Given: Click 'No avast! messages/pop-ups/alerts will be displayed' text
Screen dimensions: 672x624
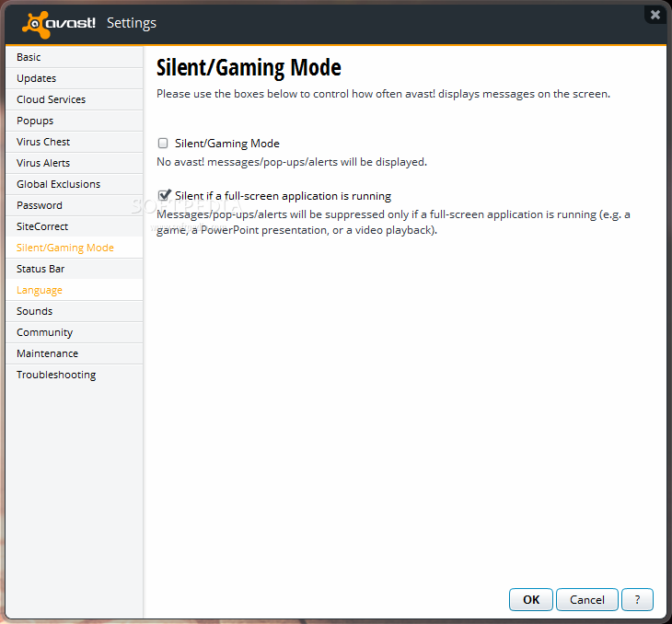Looking at the screenshot, I should (x=292, y=162).
